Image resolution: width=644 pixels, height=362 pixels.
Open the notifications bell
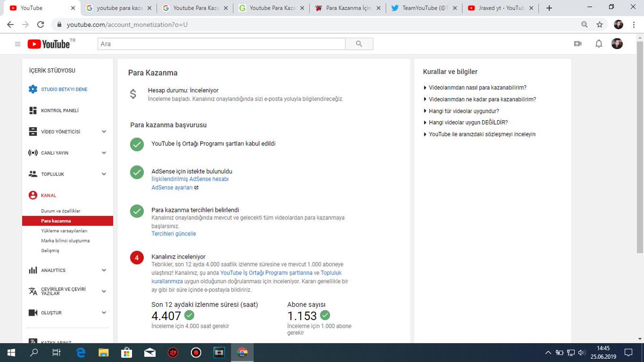point(599,44)
